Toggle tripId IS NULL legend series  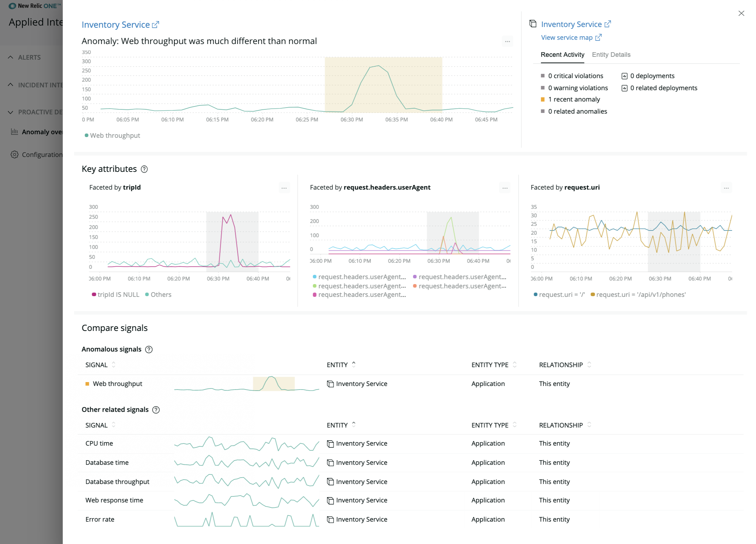pyautogui.click(x=116, y=294)
